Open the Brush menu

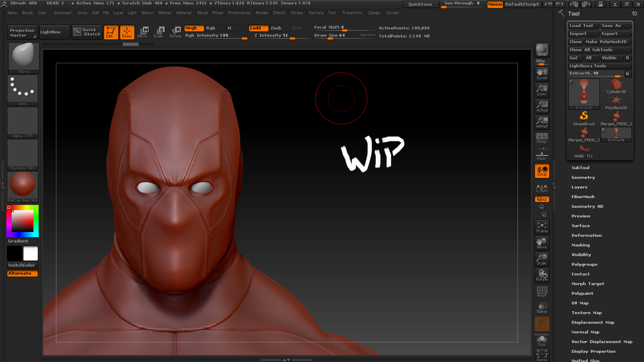pos(27,13)
